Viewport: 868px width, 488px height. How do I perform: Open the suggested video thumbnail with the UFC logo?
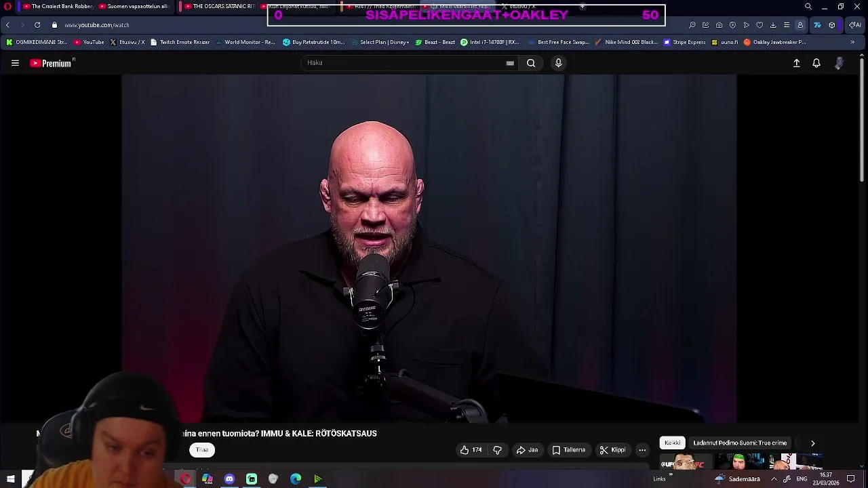(x=686, y=462)
